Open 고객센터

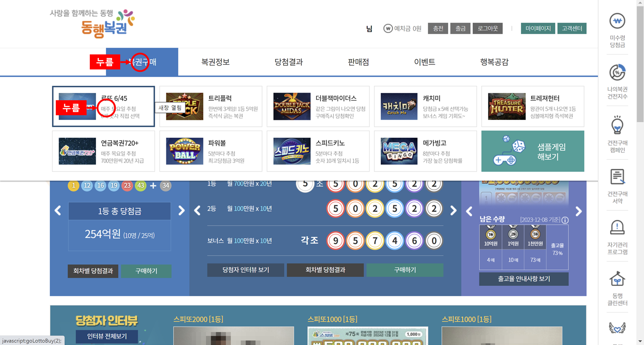point(572,28)
